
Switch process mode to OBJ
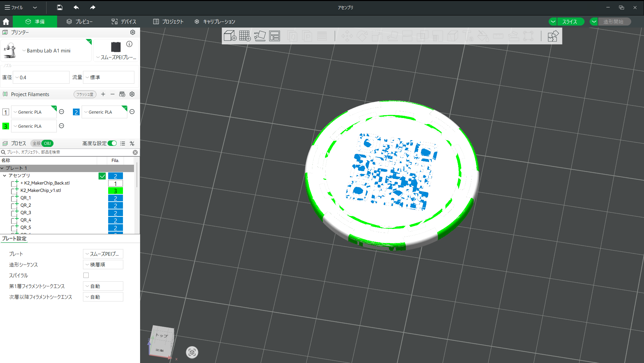pos(47,144)
